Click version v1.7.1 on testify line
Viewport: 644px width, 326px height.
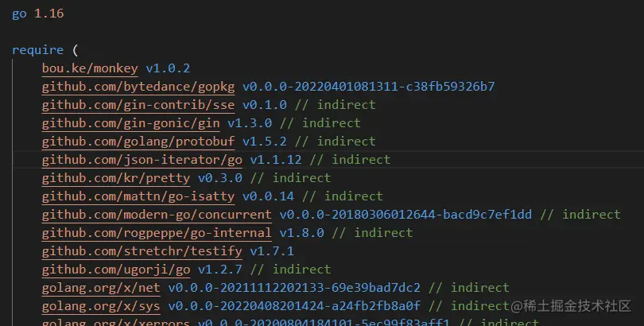tap(272, 251)
